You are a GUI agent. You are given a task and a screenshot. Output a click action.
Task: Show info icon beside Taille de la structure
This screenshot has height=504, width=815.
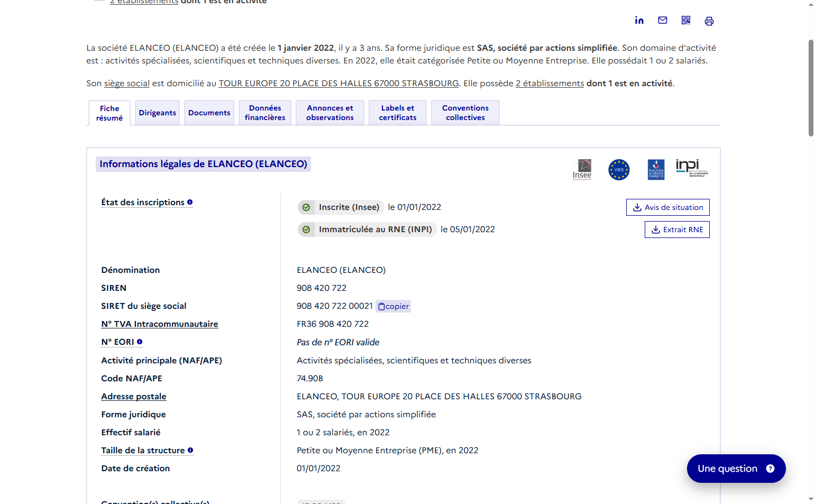[x=190, y=450]
